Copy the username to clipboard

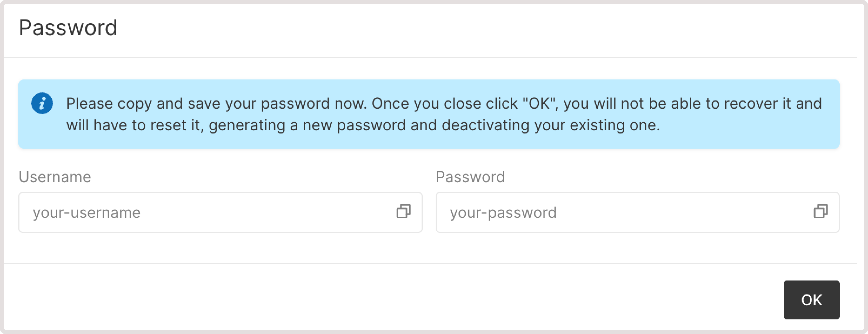tap(403, 212)
